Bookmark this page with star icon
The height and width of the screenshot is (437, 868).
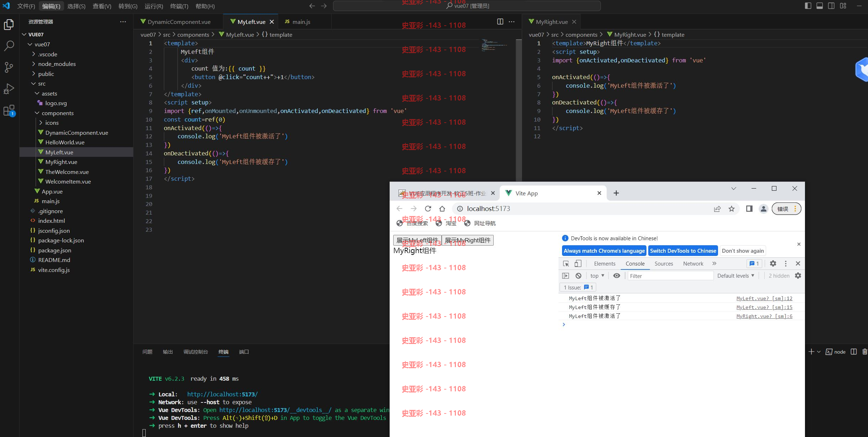pyautogui.click(x=732, y=209)
